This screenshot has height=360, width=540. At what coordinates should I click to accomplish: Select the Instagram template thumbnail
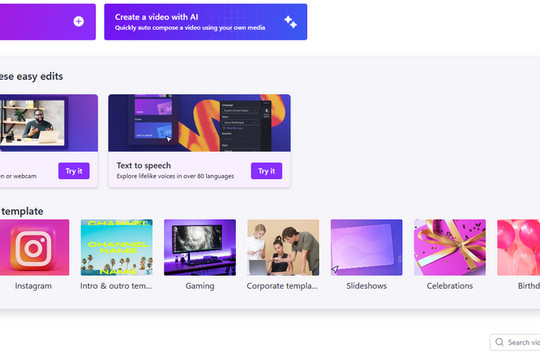(34, 247)
